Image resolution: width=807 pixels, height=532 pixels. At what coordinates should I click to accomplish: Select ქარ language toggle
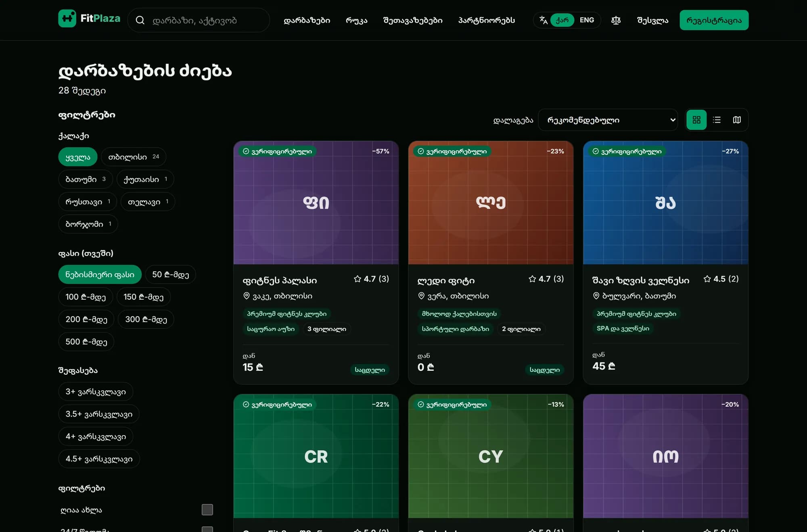point(562,20)
